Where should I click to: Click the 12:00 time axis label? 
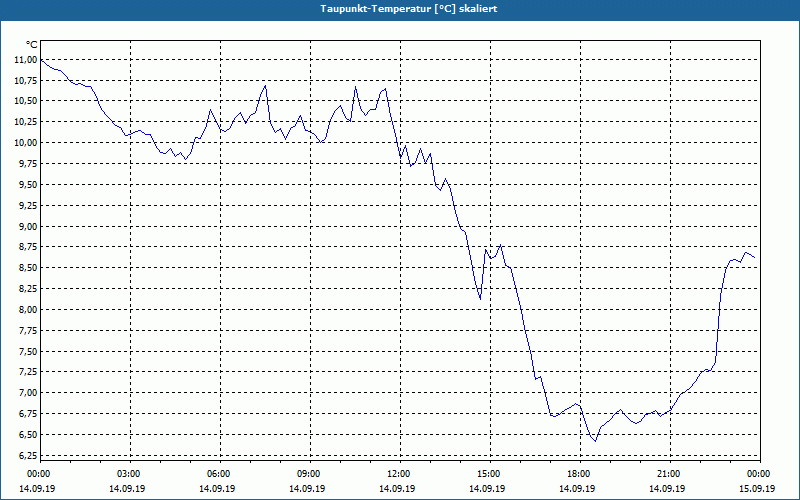[x=401, y=474]
